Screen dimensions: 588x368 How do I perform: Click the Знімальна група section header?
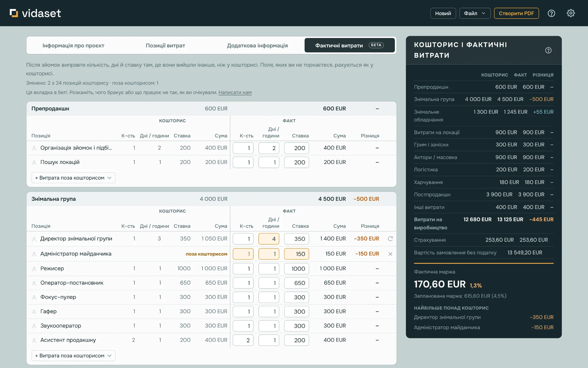point(211,199)
